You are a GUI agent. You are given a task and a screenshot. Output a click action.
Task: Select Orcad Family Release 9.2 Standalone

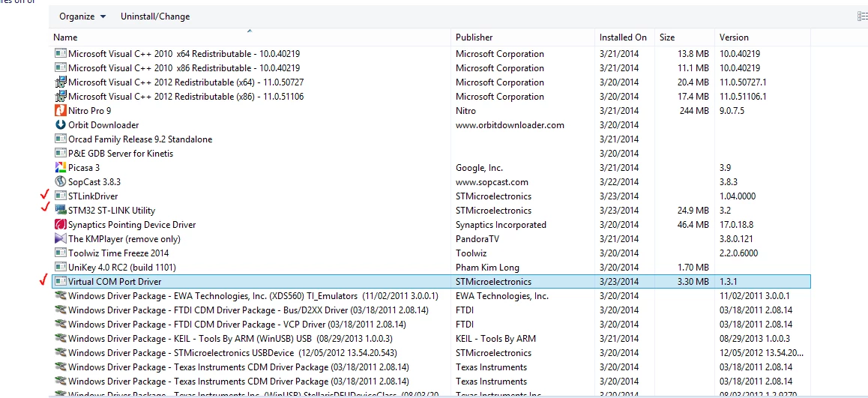coord(140,139)
